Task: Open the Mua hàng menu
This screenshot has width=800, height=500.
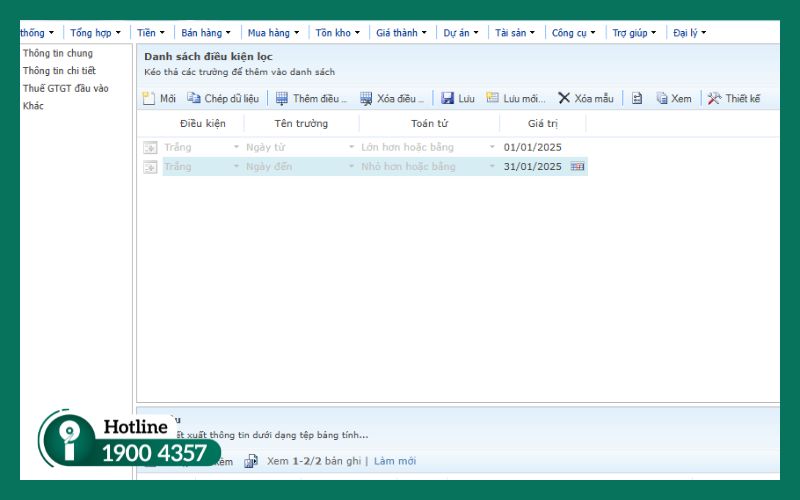Action: click(273, 33)
